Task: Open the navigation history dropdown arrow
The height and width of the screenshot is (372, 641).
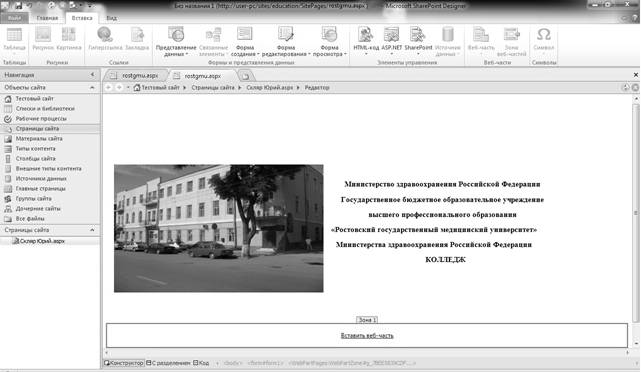Action: (128, 87)
